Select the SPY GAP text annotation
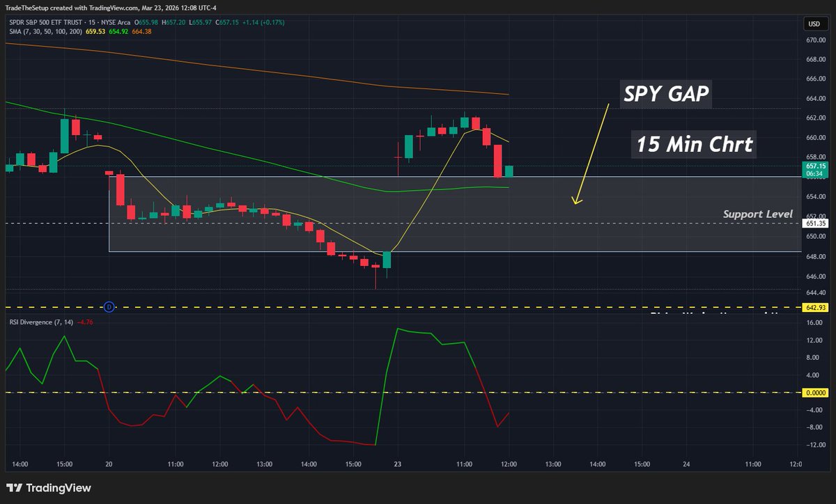The height and width of the screenshot is (504, 836). pos(665,95)
